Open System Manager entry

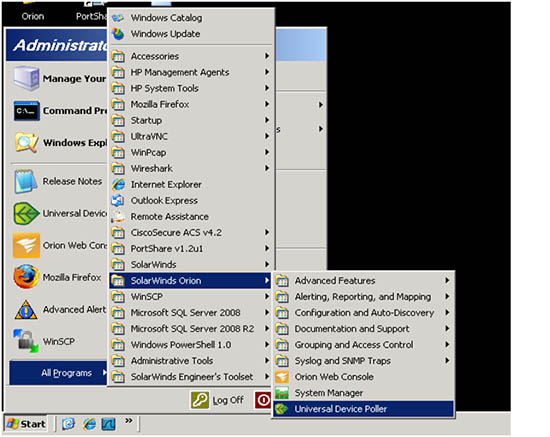[363, 393]
